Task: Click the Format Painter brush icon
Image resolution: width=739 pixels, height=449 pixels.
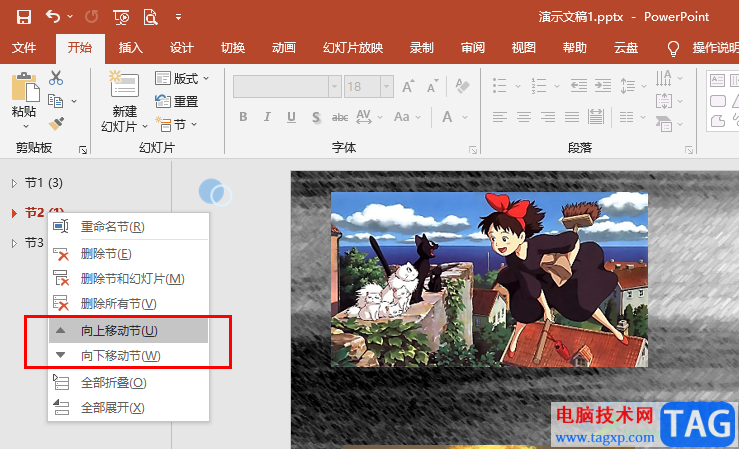Action: 56,123
